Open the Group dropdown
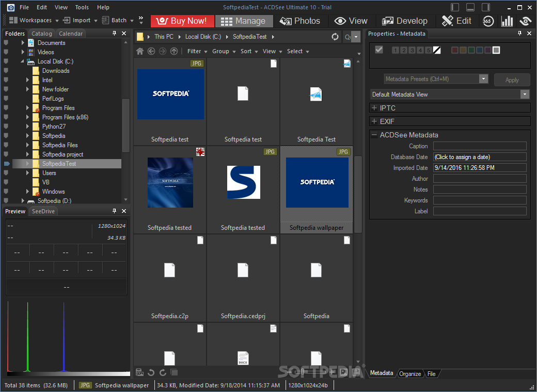 pyautogui.click(x=224, y=52)
